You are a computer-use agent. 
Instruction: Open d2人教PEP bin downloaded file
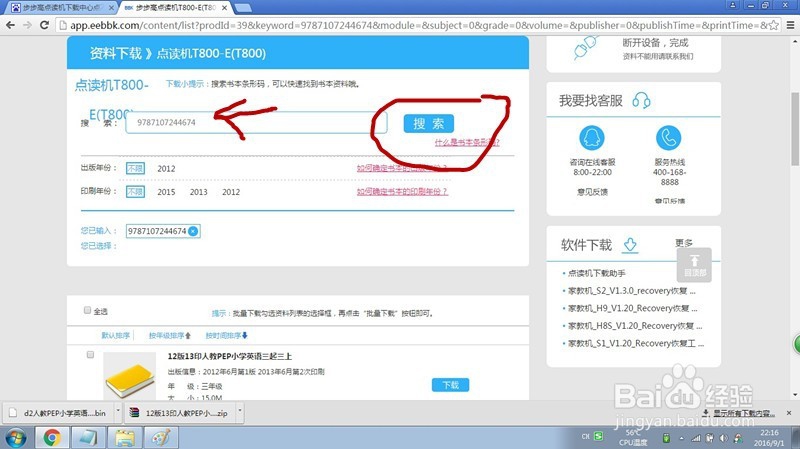pos(59,412)
